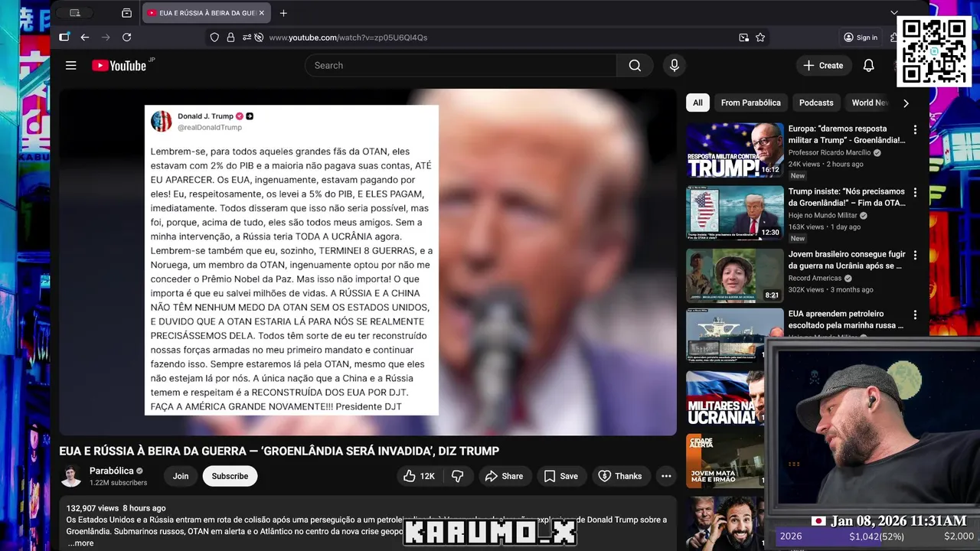Viewport: 980px width, 551px height.
Task: Click the Parabólica channel avatar
Action: (71, 476)
